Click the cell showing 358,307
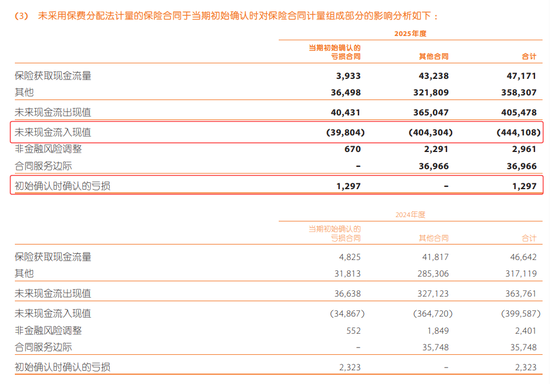550x384 pixels. tap(518, 92)
